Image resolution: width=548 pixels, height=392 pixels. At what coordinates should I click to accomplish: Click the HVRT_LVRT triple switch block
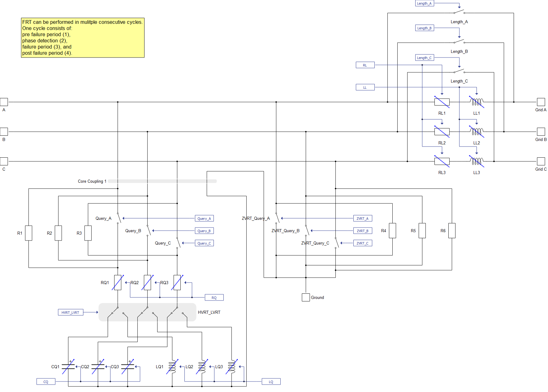pyautogui.click(x=147, y=312)
